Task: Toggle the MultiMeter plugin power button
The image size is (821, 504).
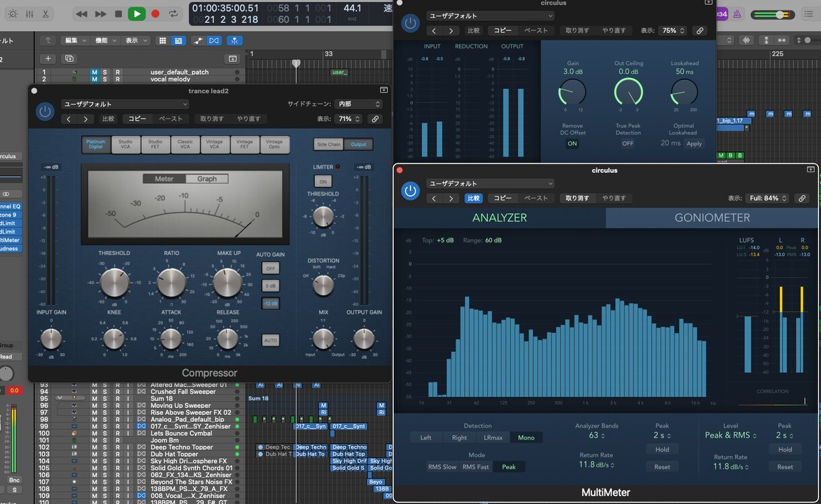Action: coord(410,190)
